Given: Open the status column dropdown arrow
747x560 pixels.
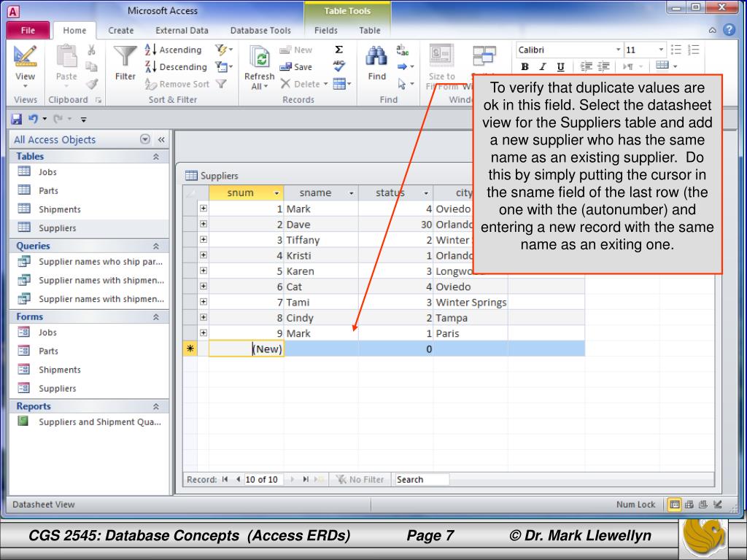Looking at the screenshot, I should tap(426, 192).
